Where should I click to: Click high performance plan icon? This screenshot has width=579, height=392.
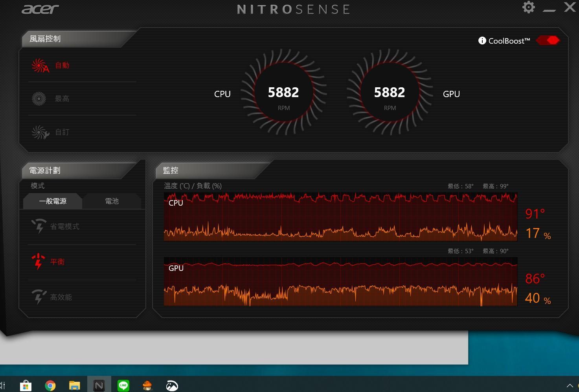click(x=39, y=296)
